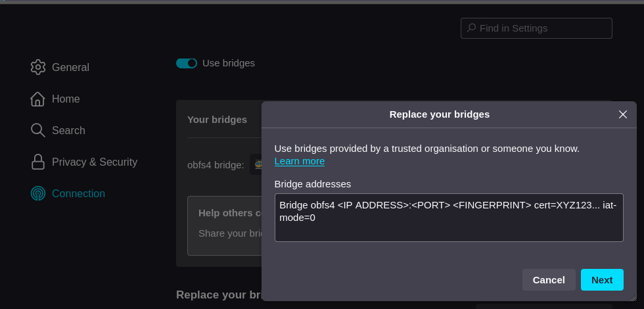Toggle the Use bridges switch
Image resolution: width=644 pixels, height=309 pixels.
click(x=187, y=63)
